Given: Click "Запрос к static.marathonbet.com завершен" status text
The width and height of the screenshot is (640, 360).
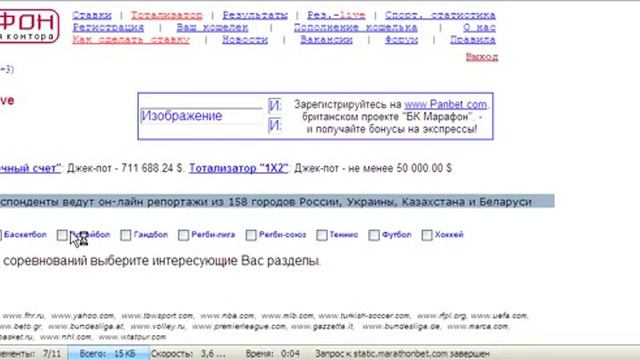Looking at the screenshot, I should (x=402, y=353).
